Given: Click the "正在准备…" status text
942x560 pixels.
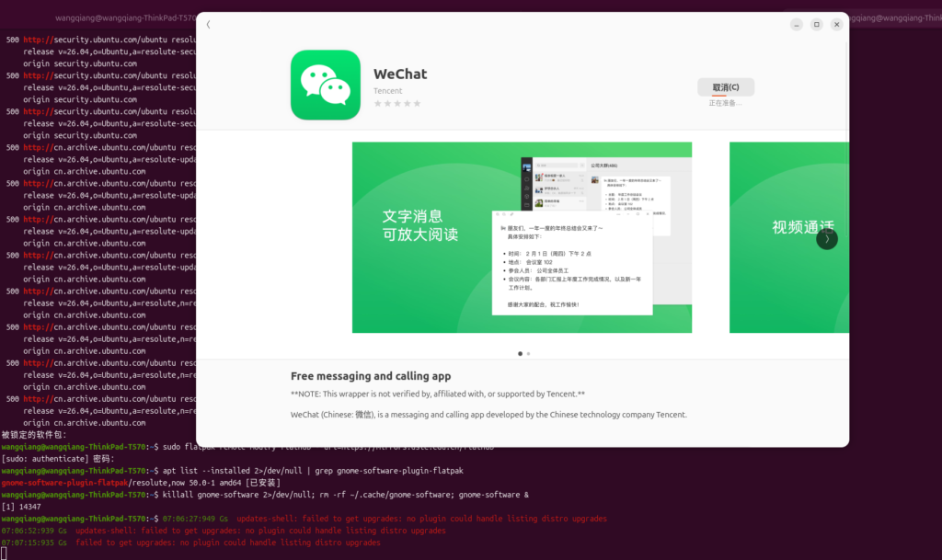Looking at the screenshot, I should [725, 103].
